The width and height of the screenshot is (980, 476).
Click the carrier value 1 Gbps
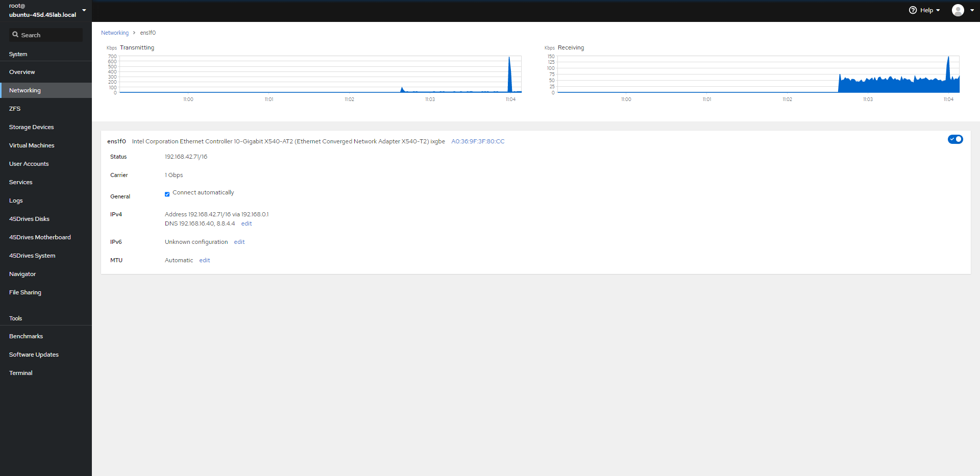pyautogui.click(x=174, y=175)
